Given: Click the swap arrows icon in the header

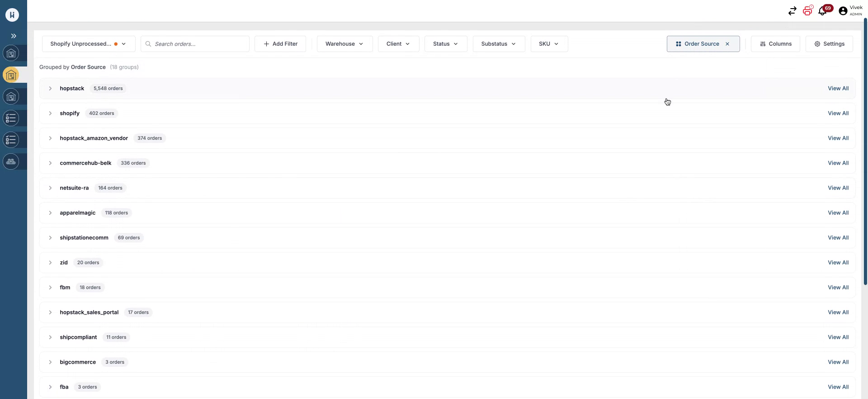Looking at the screenshot, I should tap(792, 11).
